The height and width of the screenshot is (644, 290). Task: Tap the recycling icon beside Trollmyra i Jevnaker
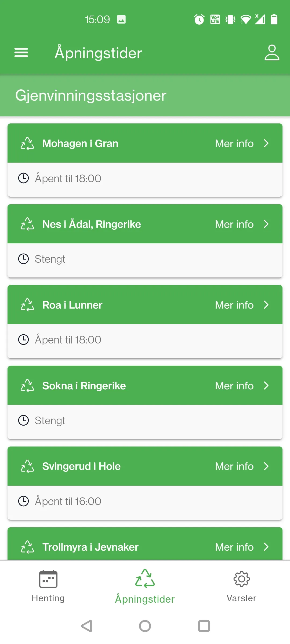pyautogui.click(x=27, y=547)
